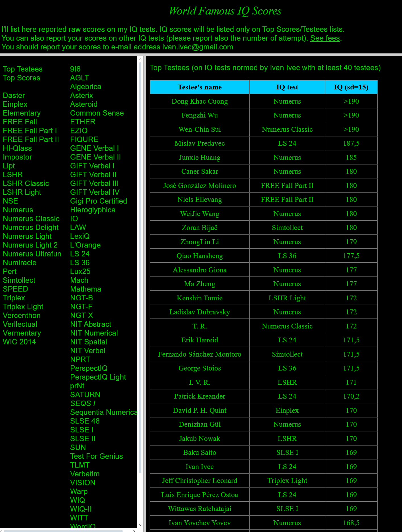Open the SATURN test link
This screenshot has width=402, height=532.
85,395
